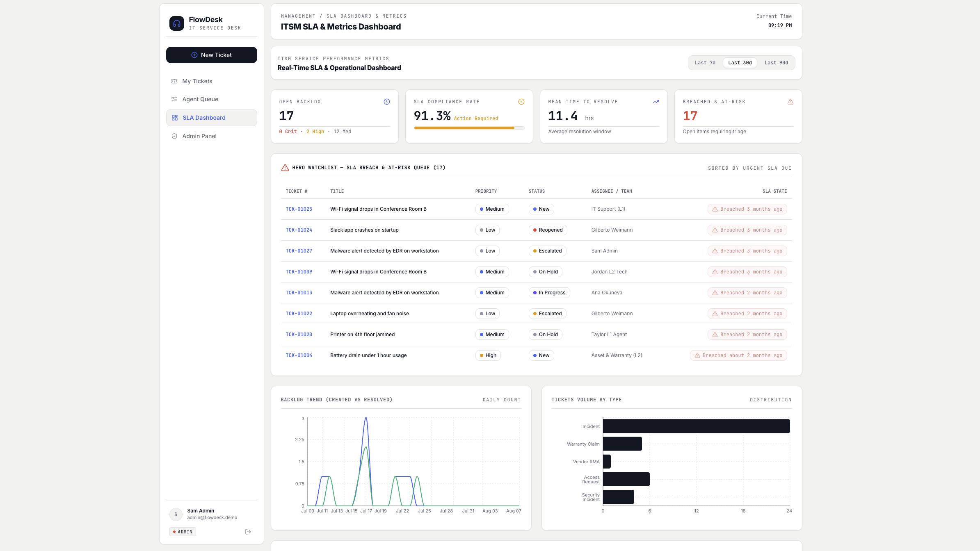Click the FlowDesk headphones logo icon
The height and width of the screenshot is (551, 980).
[177, 23]
